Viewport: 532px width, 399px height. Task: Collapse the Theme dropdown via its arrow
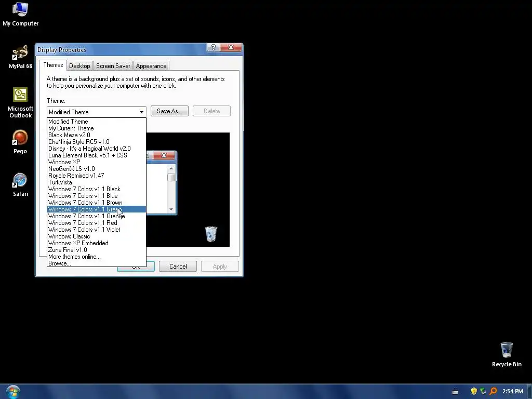141,112
